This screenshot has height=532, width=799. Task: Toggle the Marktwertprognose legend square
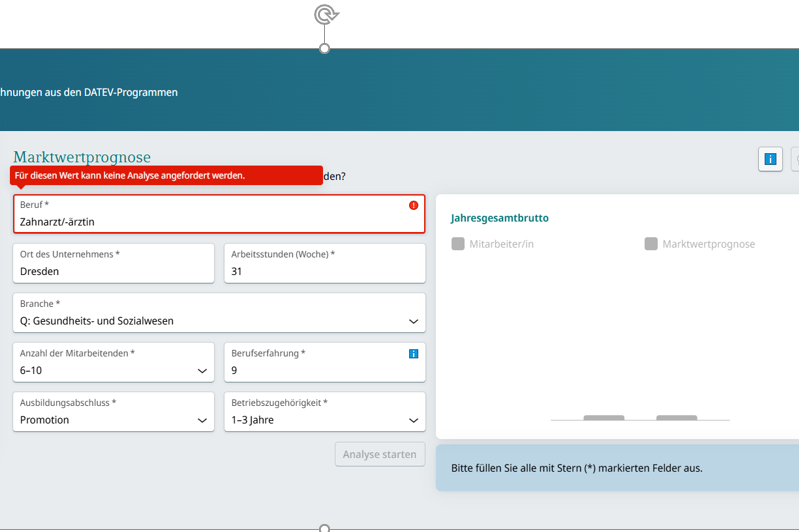coord(651,244)
